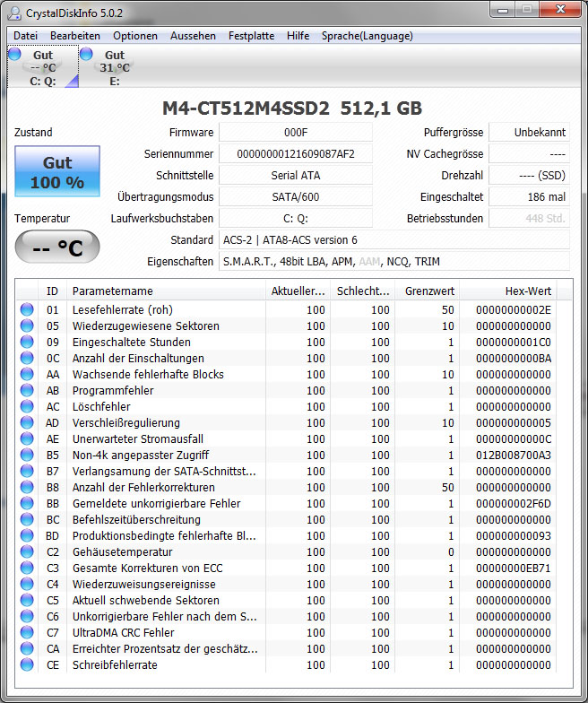Click status orb for UltraDMA CRC Fehler
Viewport: 588px width, 703px height.
(x=27, y=632)
